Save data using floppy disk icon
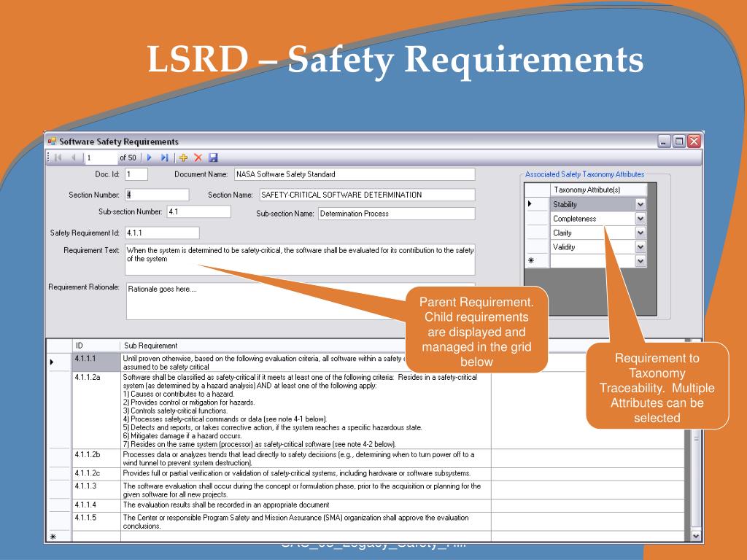Image resolution: width=747 pixels, height=560 pixels. coord(213,157)
